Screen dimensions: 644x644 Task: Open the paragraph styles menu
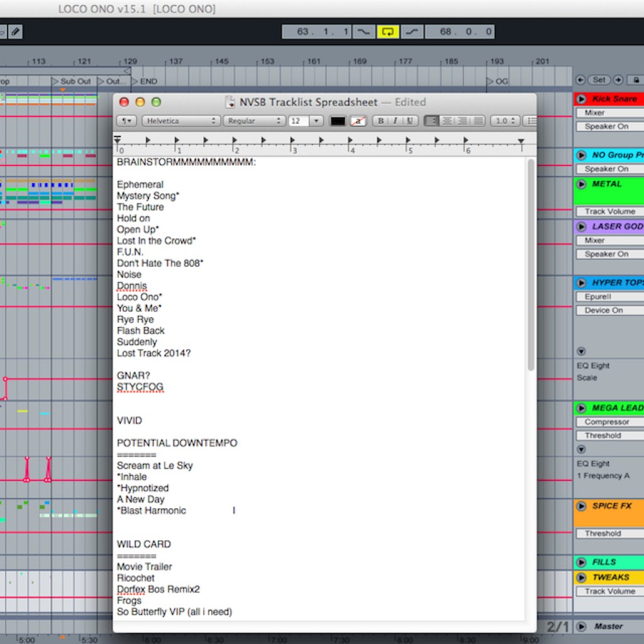(126, 121)
